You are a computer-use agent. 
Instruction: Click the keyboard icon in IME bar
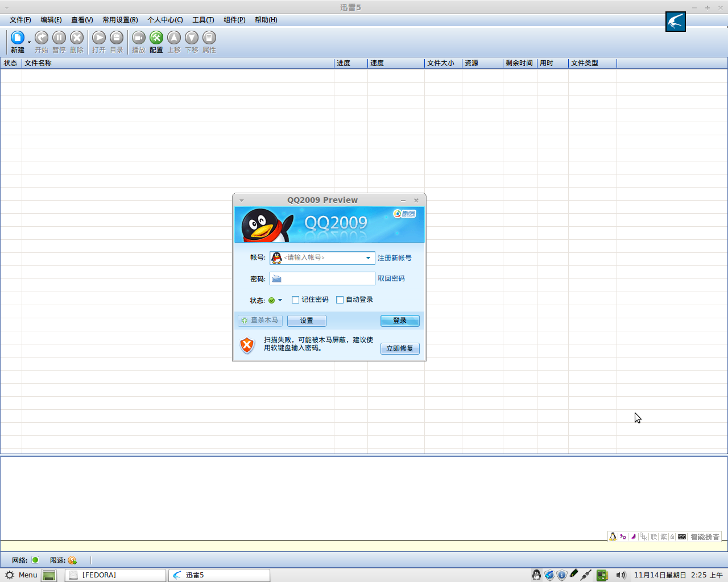682,537
